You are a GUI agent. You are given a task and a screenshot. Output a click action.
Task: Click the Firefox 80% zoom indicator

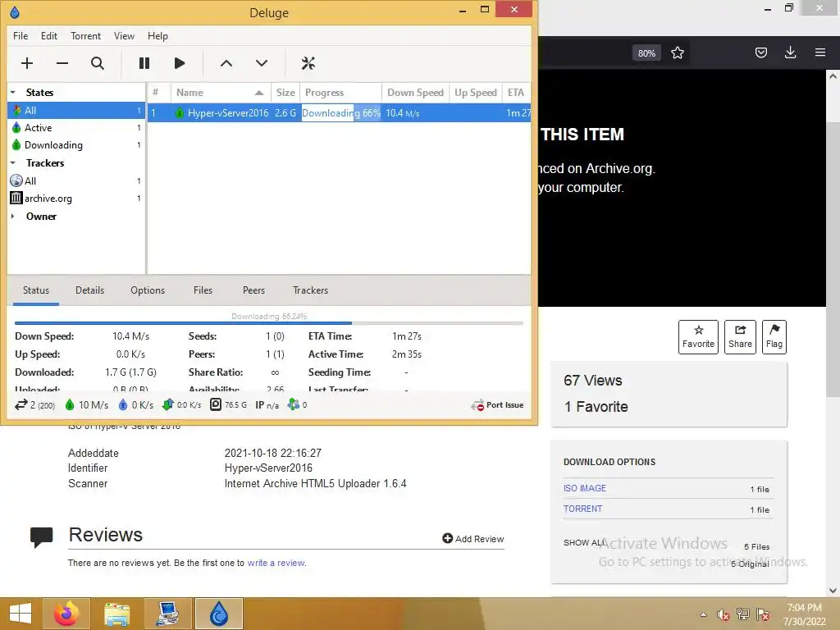(646, 53)
